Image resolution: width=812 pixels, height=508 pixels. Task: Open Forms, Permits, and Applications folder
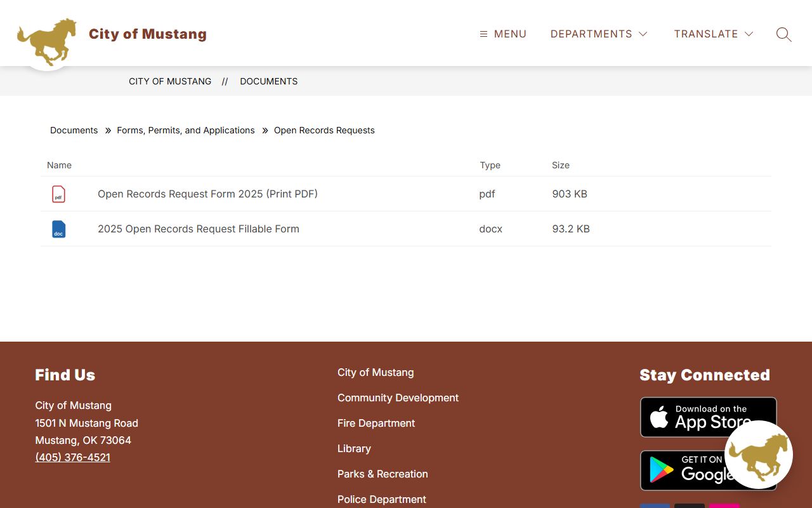point(186,130)
